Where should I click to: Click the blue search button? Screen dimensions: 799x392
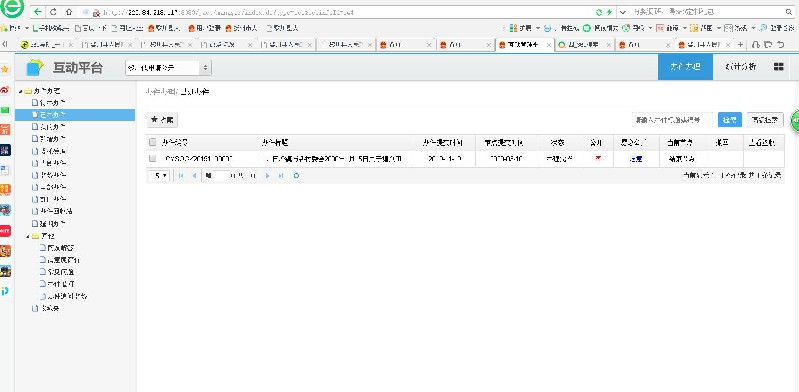pyautogui.click(x=730, y=120)
